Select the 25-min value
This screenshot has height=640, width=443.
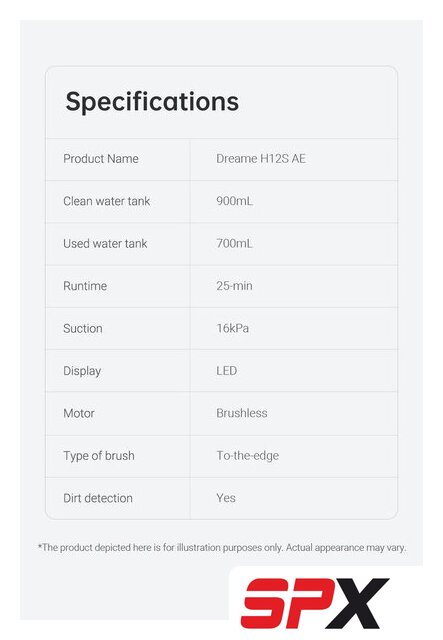[234, 286]
